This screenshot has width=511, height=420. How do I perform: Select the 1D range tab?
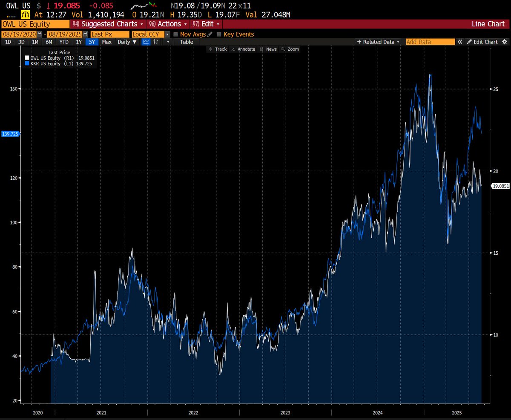pyautogui.click(x=8, y=42)
